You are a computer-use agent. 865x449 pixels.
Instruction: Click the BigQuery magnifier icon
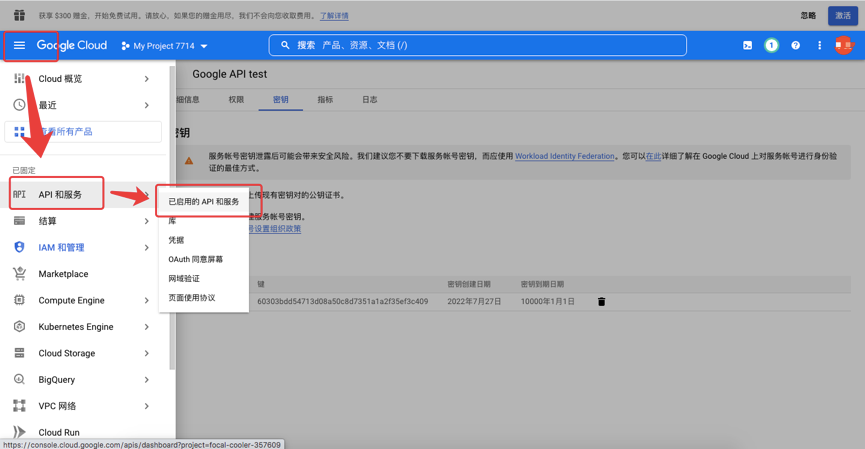coord(19,379)
